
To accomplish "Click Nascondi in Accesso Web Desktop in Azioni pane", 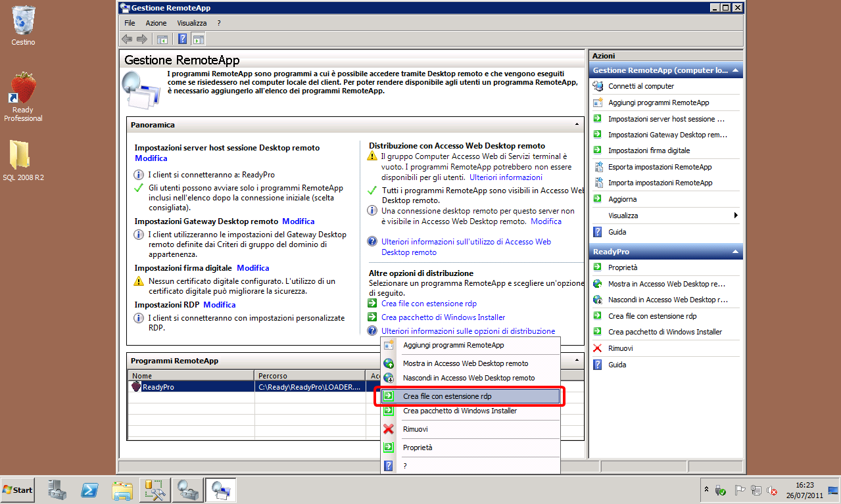I will [667, 300].
